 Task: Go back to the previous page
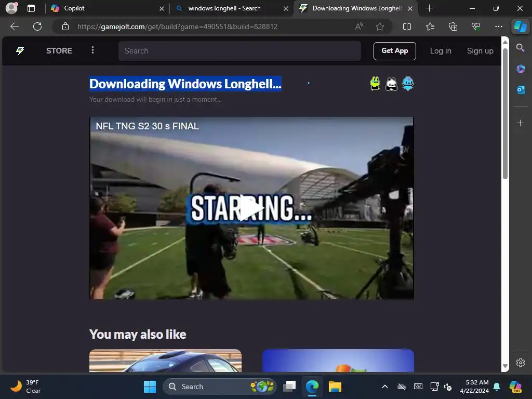click(15, 26)
